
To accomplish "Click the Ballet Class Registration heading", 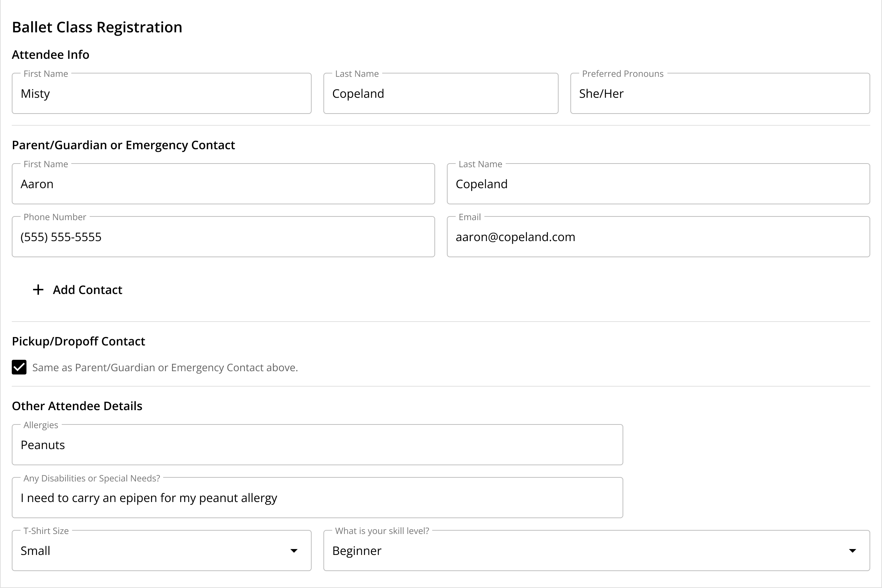I will [97, 27].
